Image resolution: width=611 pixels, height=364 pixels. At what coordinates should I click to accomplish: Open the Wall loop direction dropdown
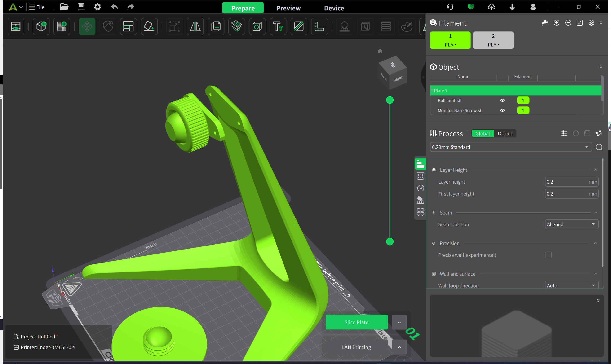pos(571,285)
